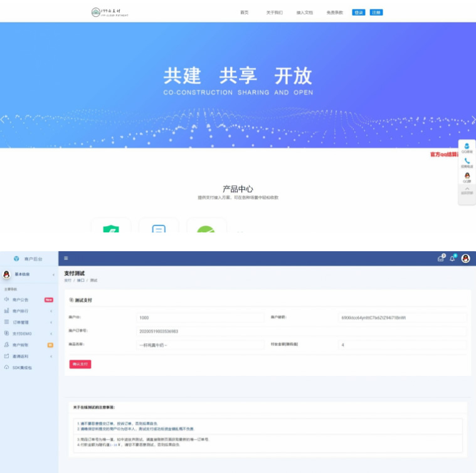
Task: Open the notification bell icon
Action: 452,258
